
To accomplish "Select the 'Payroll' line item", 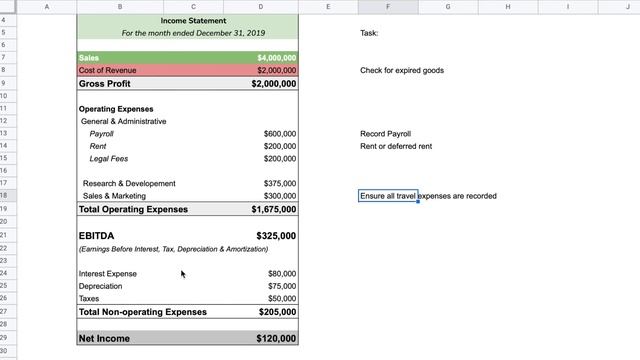I will tap(101, 134).
